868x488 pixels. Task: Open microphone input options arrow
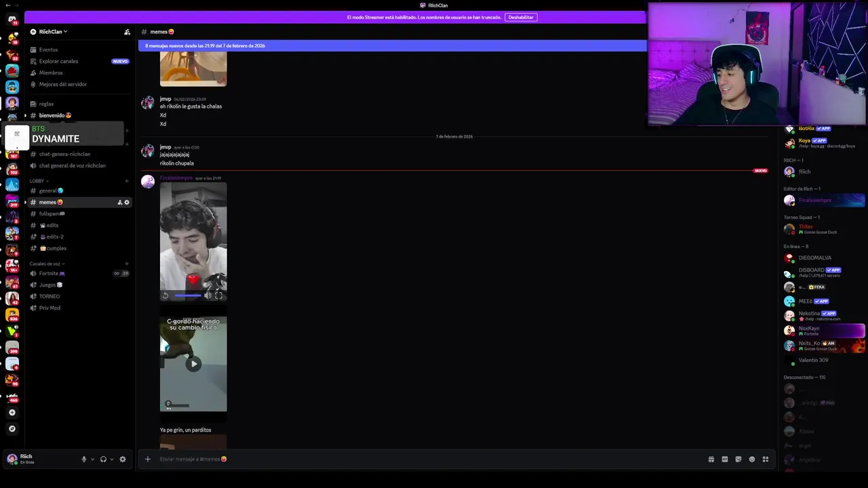[92, 459]
